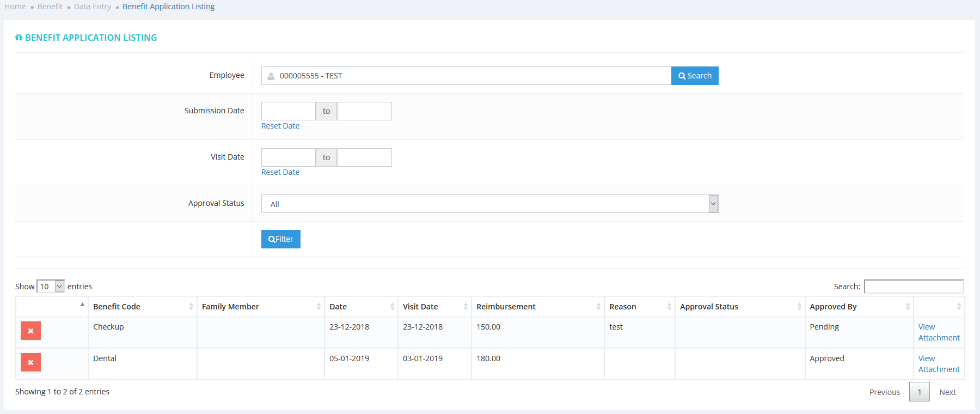Delete the Checkup benefit row

point(30,331)
